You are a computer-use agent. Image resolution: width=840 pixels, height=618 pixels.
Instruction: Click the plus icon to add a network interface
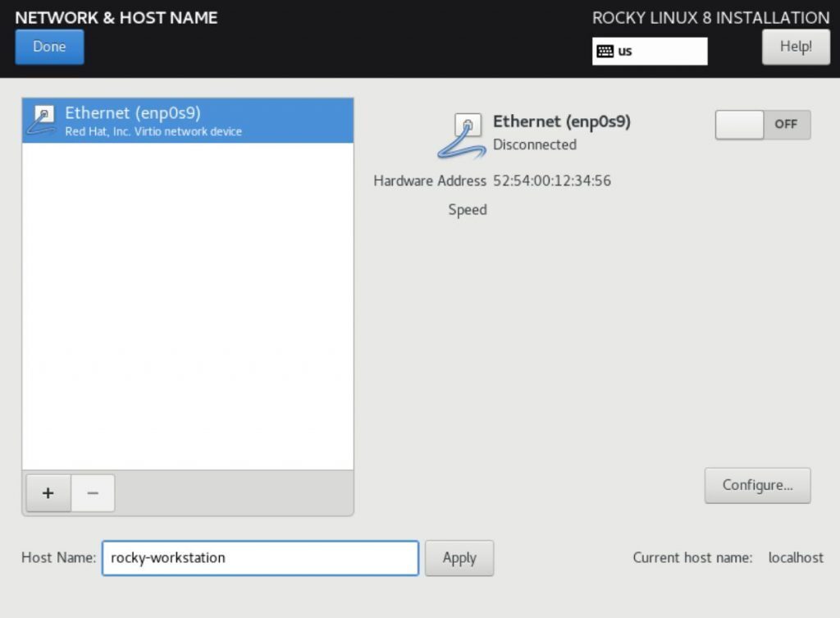click(48, 492)
